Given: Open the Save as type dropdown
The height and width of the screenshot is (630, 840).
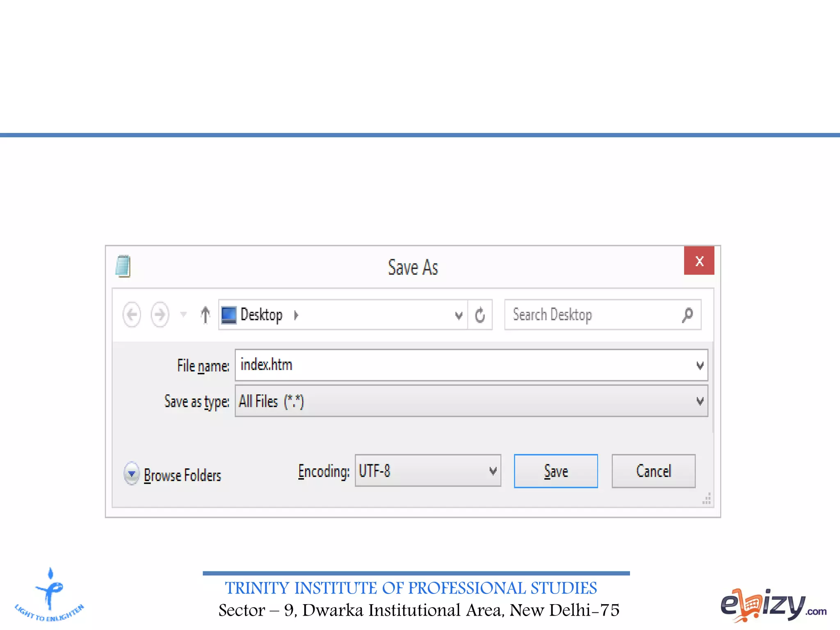Looking at the screenshot, I should [700, 401].
